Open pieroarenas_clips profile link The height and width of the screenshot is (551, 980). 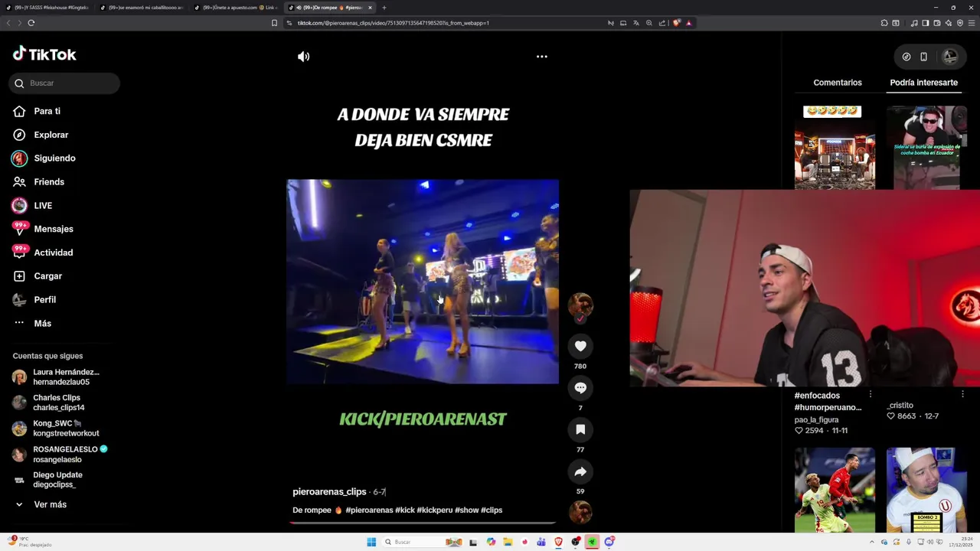point(329,492)
